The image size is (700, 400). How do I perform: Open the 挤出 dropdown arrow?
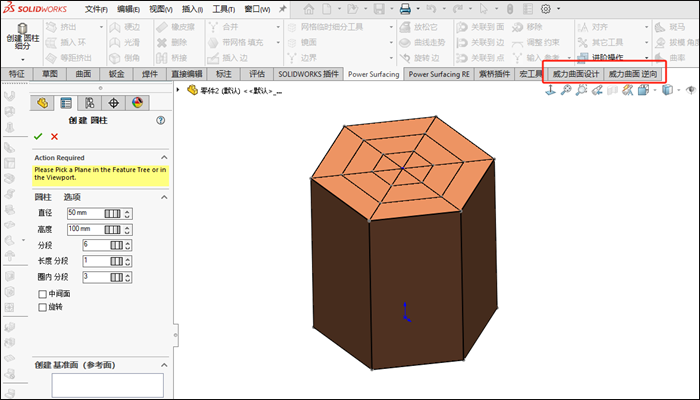click(101, 27)
